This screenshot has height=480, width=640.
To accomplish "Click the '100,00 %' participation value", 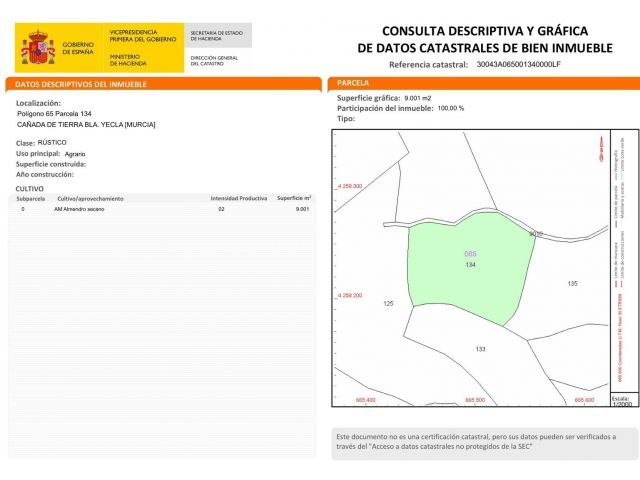I will (x=451, y=109).
